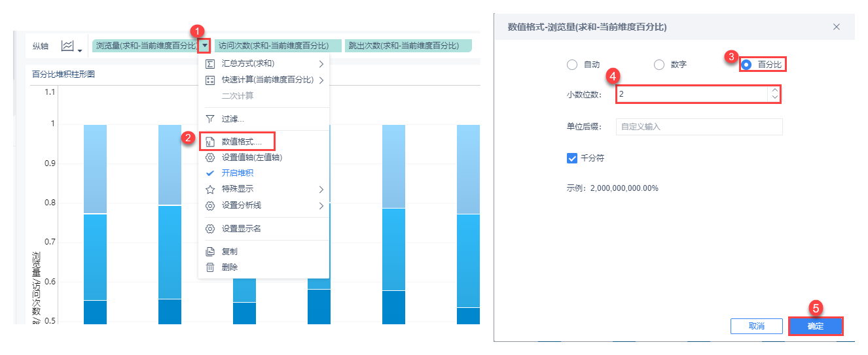Viewport: 868px width, 355px height.
Task: Click the 快速计算 menu icon
Action: click(210, 80)
